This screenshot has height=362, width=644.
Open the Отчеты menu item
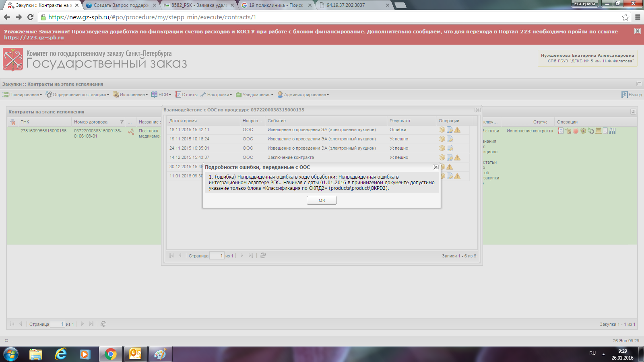186,95
